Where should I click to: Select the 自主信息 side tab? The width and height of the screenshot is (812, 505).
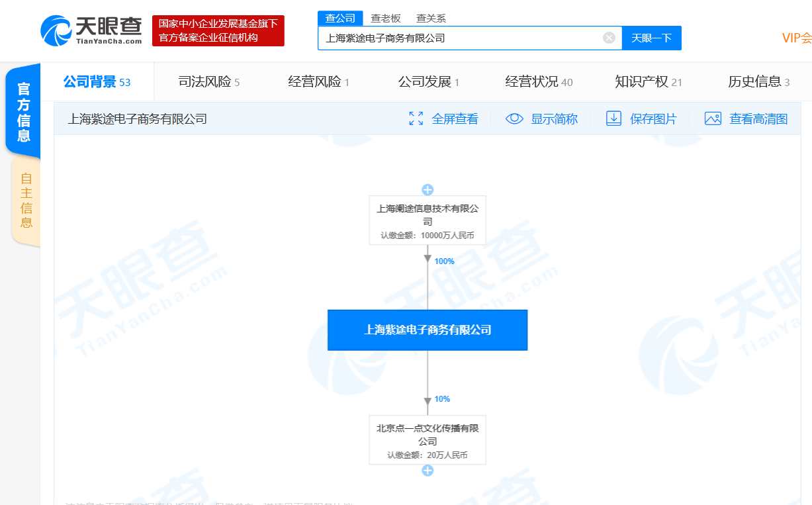point(26,200)
